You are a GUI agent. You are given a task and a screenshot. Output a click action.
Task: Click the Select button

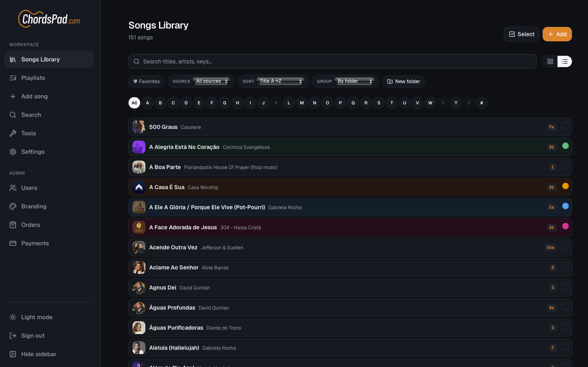tap(522, 34)
